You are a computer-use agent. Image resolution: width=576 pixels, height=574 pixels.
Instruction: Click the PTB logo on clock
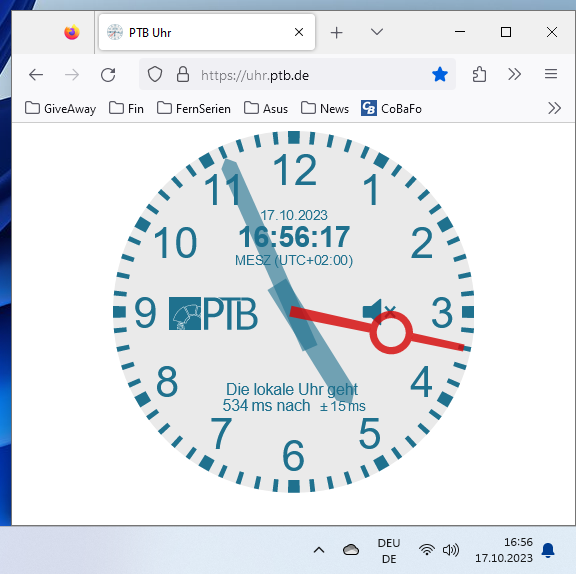pos(213,314)
